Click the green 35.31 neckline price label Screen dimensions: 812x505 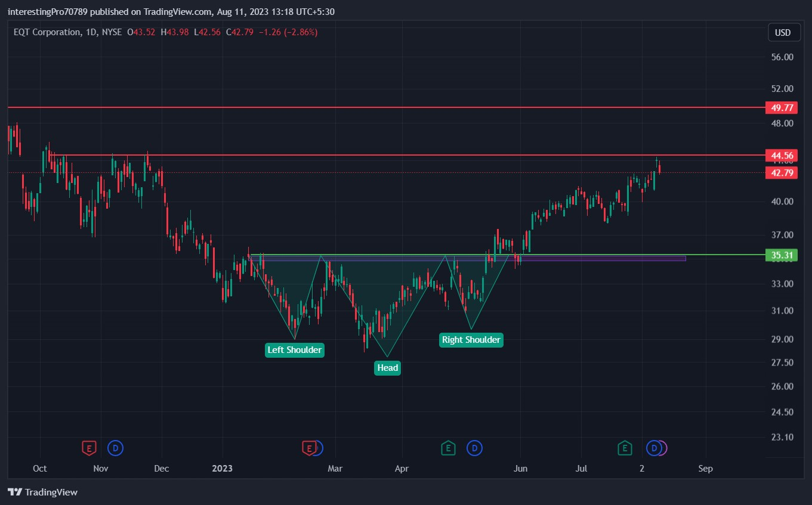(782, 256)
